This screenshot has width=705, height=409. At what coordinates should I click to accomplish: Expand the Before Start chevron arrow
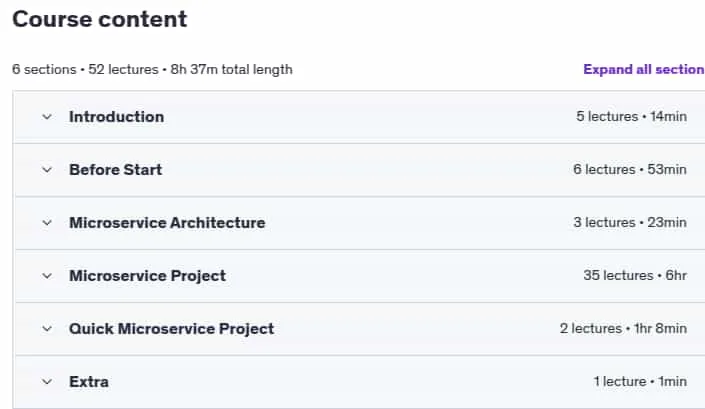point(47,170)
